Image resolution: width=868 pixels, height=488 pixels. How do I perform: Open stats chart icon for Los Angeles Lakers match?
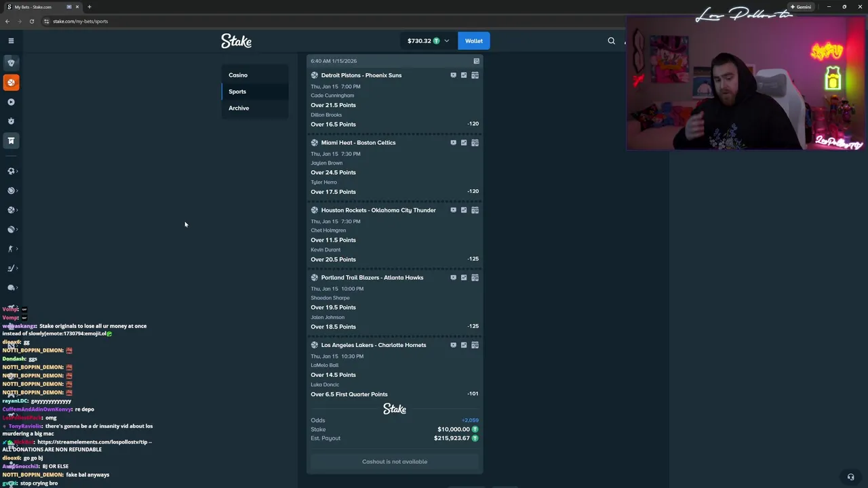click(464, 345)
